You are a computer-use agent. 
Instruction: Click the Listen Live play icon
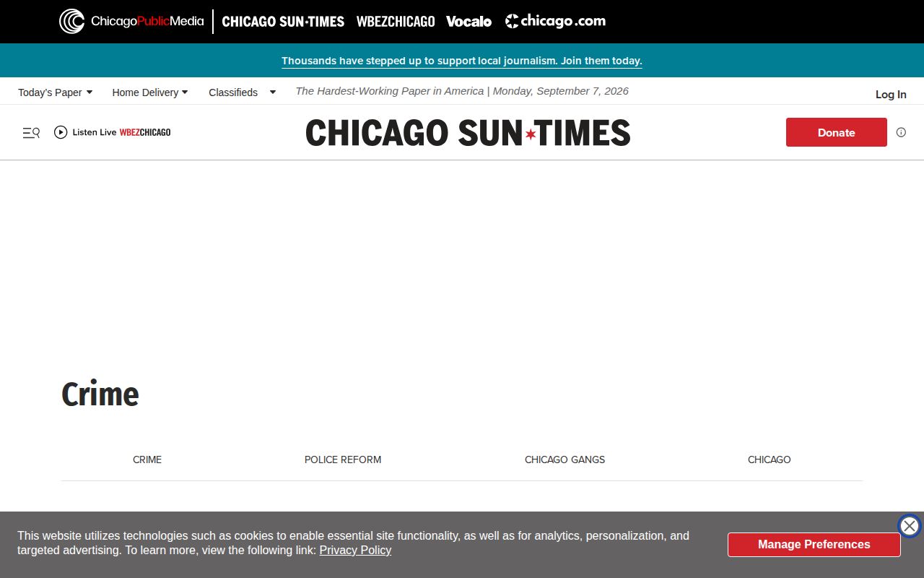click(x=61, y=132)
